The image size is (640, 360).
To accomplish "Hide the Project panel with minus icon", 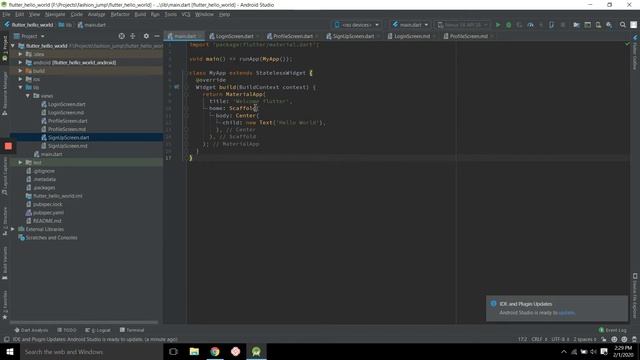I will [157, 36].
